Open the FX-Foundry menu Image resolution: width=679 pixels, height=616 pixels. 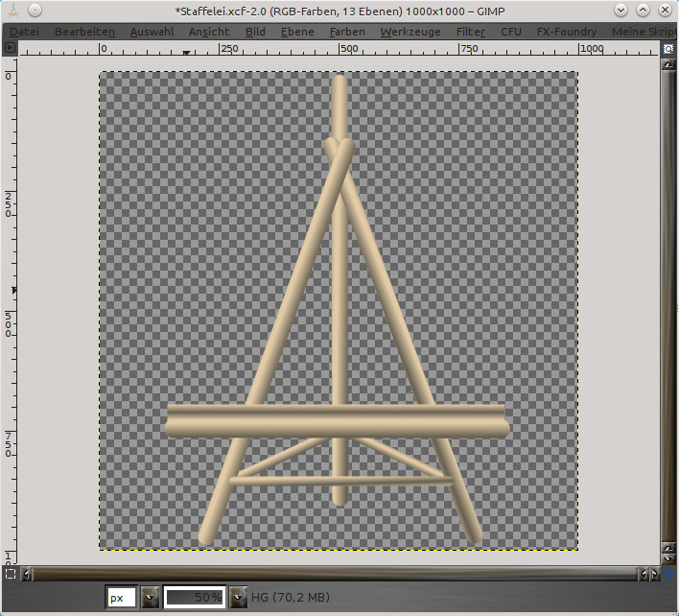point(566,32)
